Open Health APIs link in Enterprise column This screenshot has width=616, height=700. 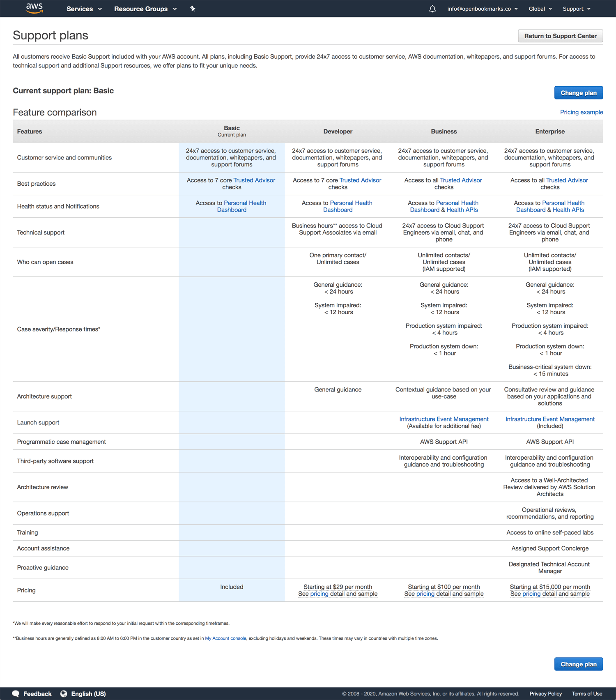568,210
